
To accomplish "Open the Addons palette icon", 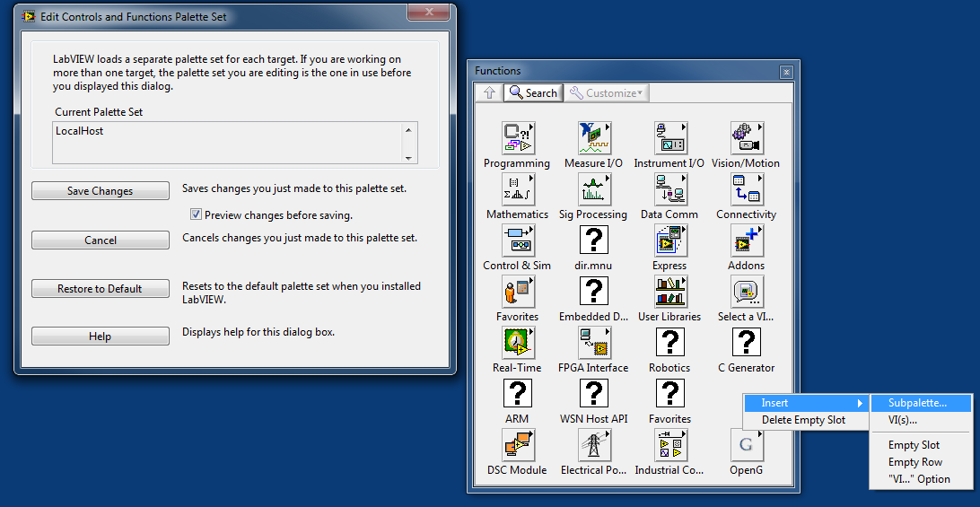I will pos(747,240).
